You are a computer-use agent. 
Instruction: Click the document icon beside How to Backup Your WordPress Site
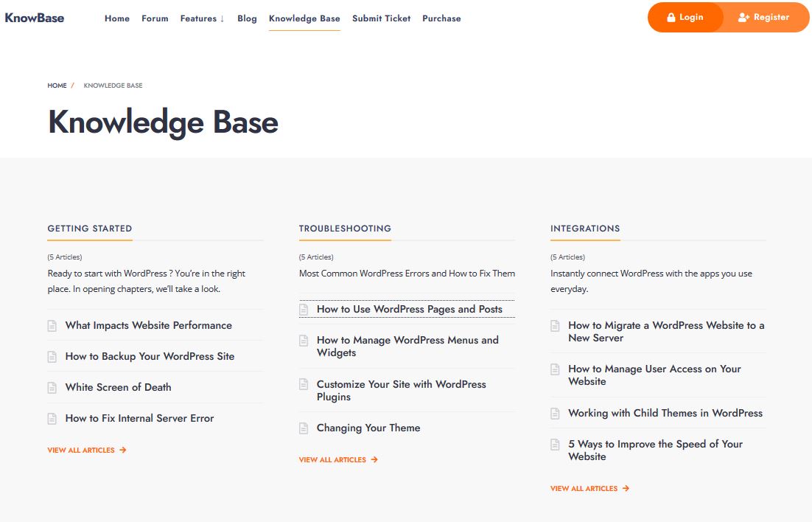point(52,357)
